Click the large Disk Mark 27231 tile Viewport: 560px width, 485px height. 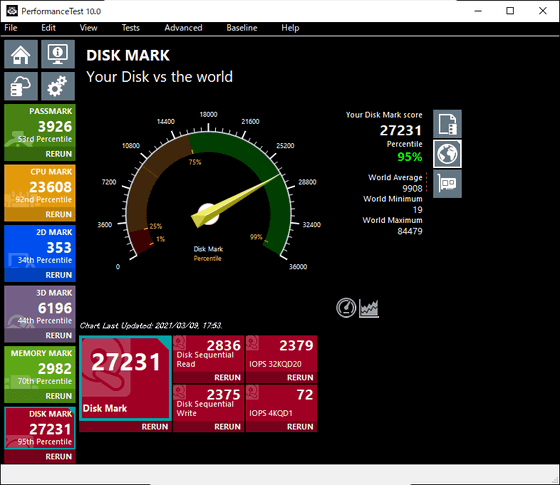[x=125, y=379]
